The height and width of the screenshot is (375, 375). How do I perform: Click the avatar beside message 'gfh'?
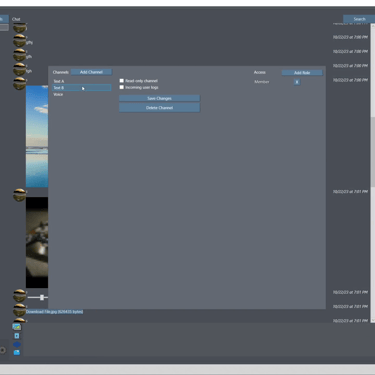[19, 55]
